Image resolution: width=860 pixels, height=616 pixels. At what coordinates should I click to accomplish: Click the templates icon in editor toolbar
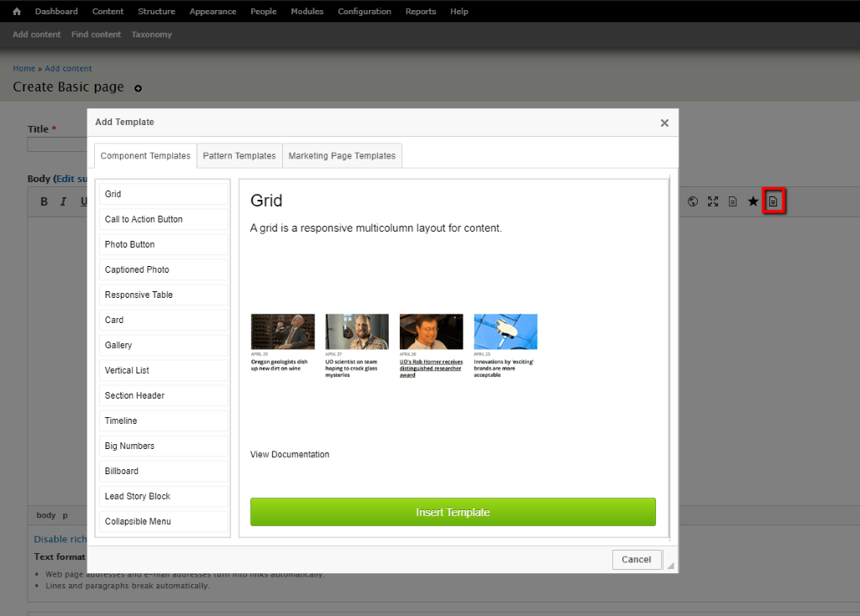click(773, 201)
